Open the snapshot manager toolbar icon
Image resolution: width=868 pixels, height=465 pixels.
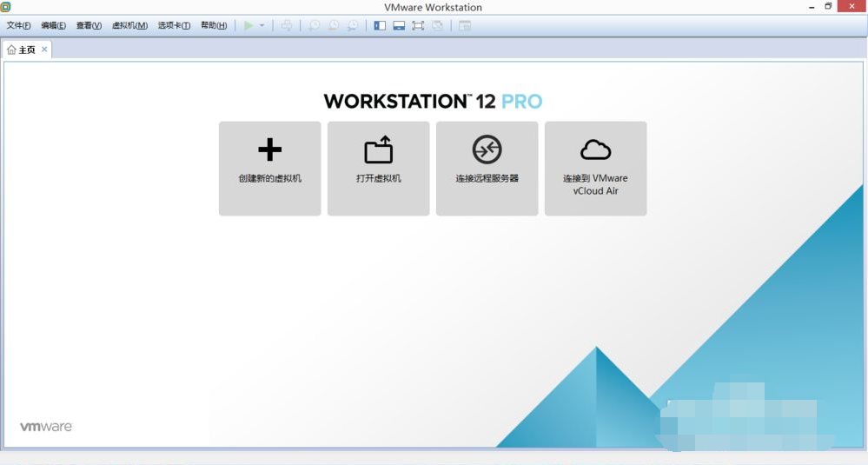coord(353,25)
